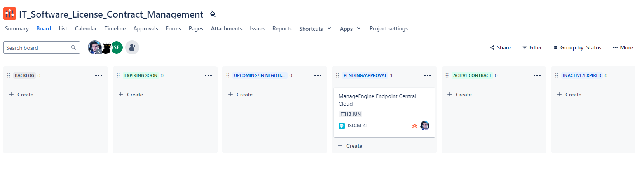Image resolution: width=644 pixels, height=191 pixels.
Task: Open the Forms tab
Action: click(x=173, y=28)
